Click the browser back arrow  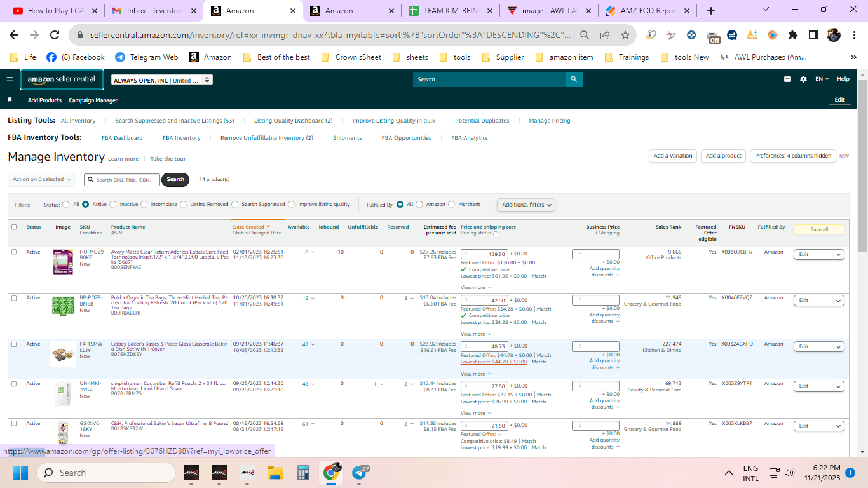pyautogui.click(x=14, y=35)
